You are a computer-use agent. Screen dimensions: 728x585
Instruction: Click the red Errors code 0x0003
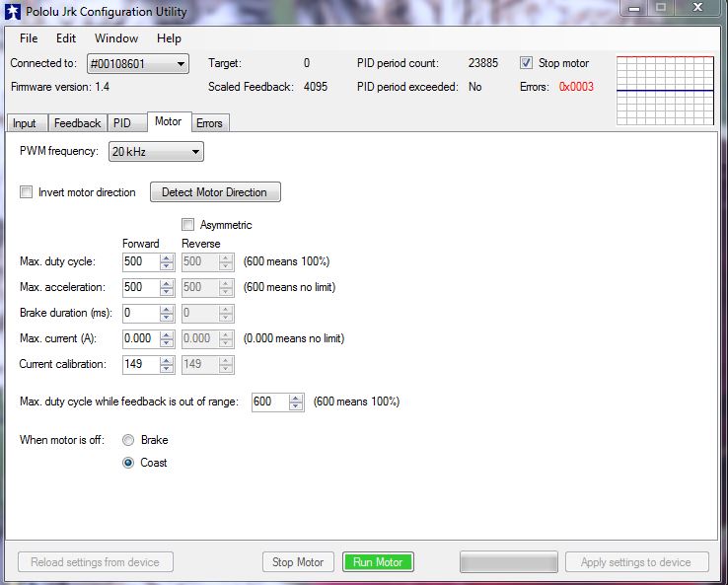coord(576,87)
